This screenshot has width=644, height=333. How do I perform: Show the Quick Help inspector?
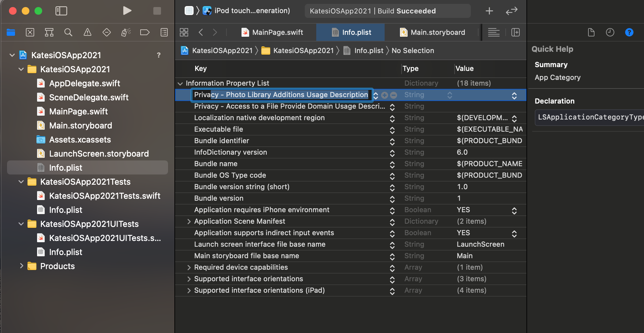tap(629, 32)
